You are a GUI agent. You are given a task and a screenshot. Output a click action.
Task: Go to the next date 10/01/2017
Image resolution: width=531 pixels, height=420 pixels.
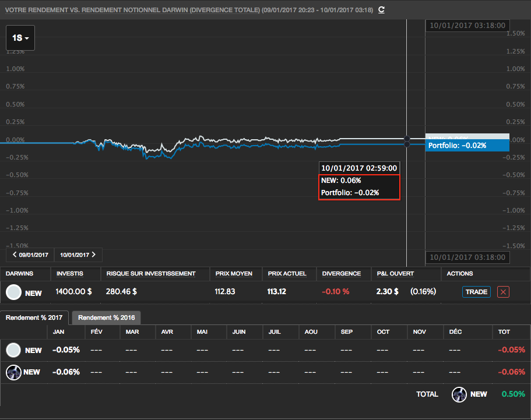click(78, 255)
